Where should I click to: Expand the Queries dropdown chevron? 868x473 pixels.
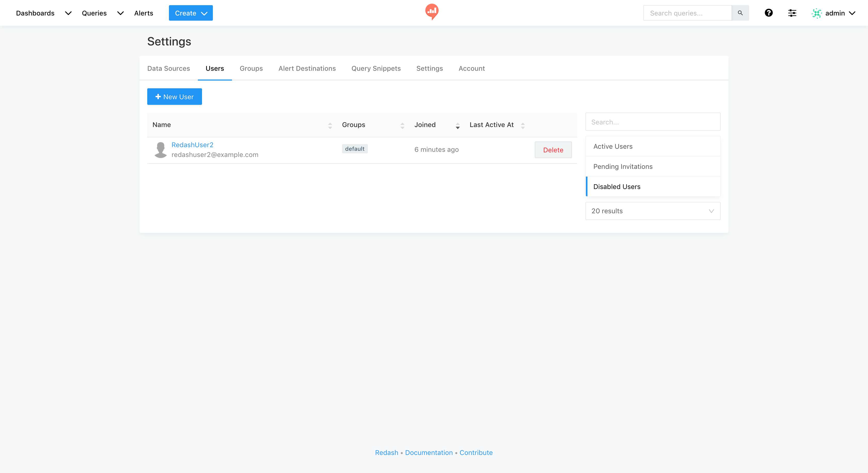point(120,13)
